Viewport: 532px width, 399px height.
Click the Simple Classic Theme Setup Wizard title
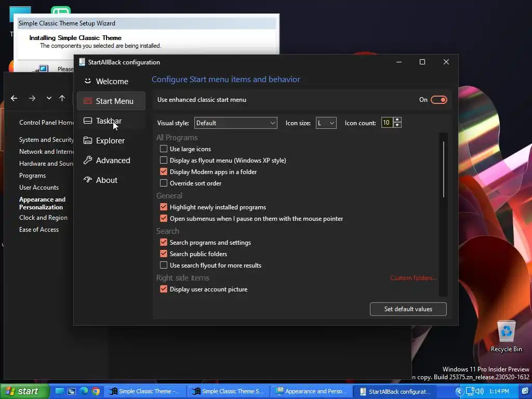[67, 23]
